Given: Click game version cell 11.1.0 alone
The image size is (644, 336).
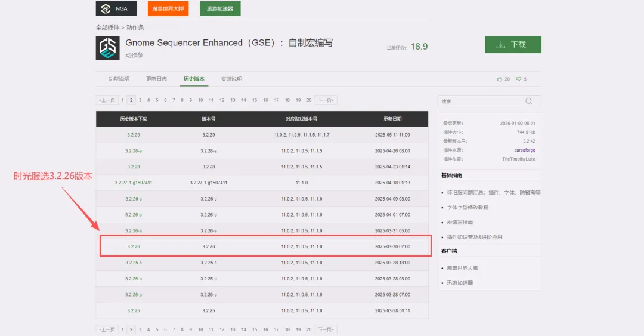Looking at the screenshot, I should [x=302, y=183].
